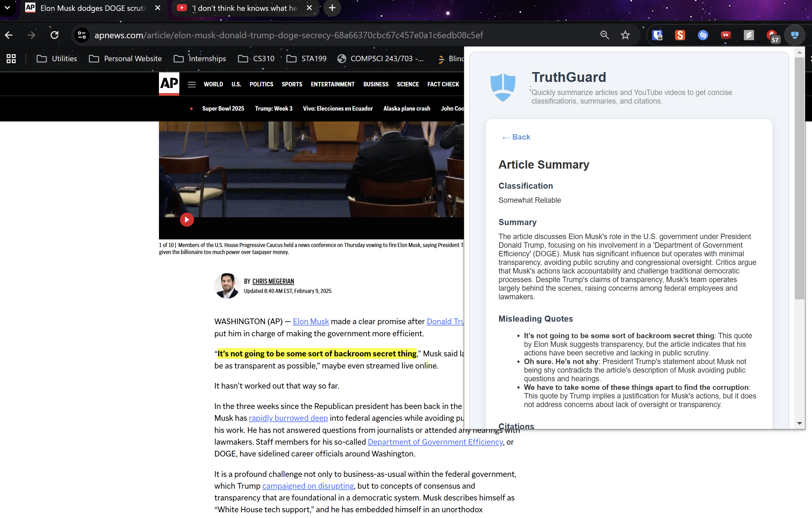Open the AP hamburger navigation menu

point(191,84)
